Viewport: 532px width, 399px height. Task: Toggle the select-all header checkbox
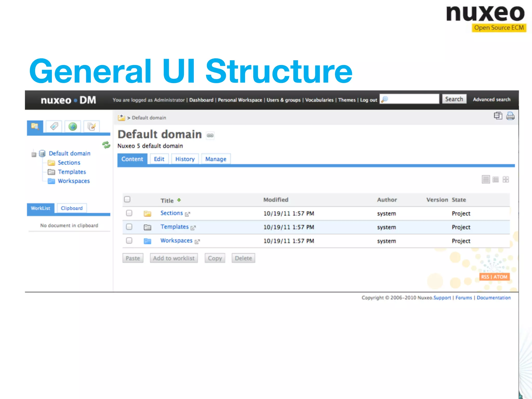tap(127, 199)
